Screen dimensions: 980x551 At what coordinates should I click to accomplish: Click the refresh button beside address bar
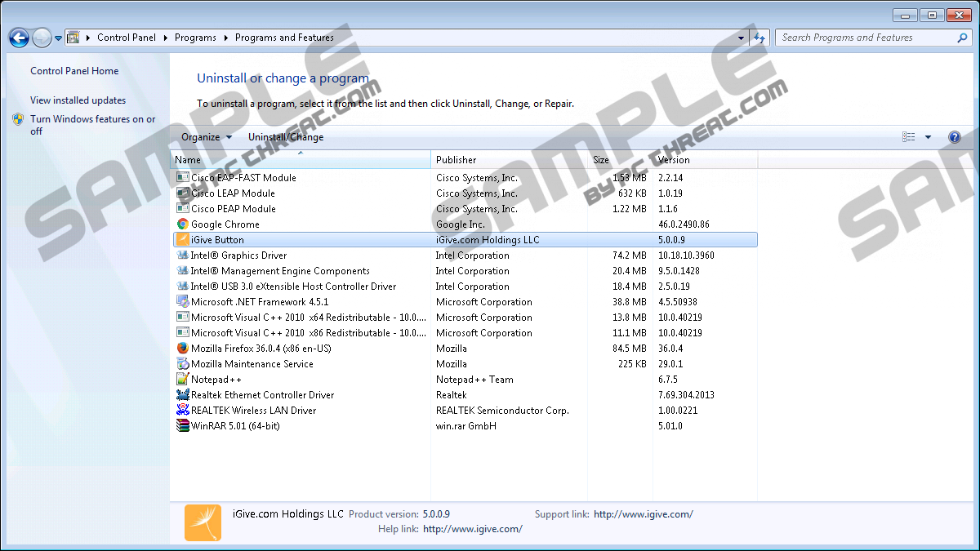tap(760, 38)
